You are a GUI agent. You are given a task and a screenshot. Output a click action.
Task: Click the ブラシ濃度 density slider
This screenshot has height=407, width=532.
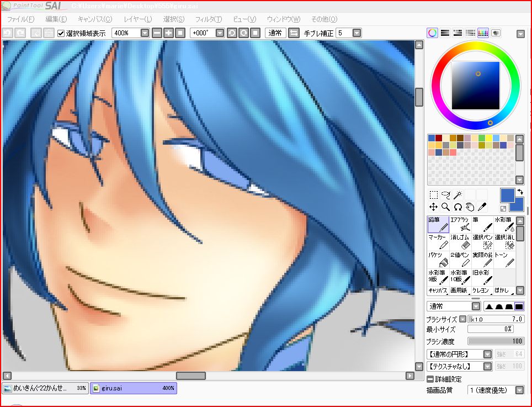point(496,341)
